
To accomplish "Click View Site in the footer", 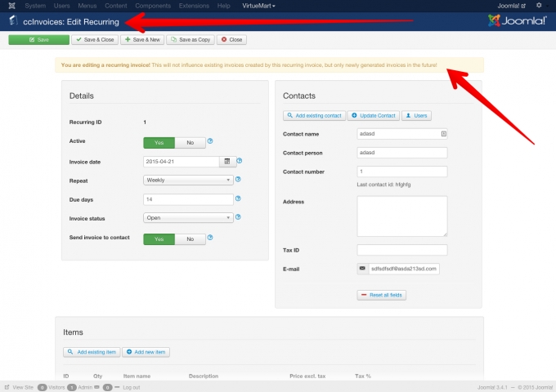I will [x=19, y=387].
